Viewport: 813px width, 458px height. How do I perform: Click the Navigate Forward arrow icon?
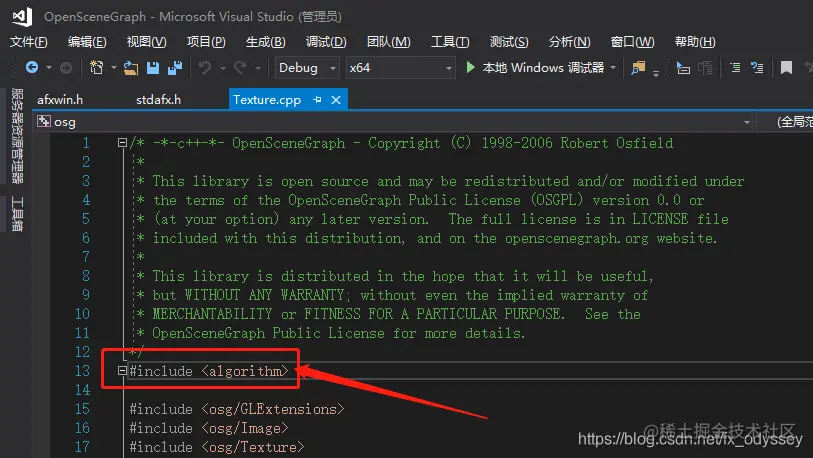tap(65, 68)
